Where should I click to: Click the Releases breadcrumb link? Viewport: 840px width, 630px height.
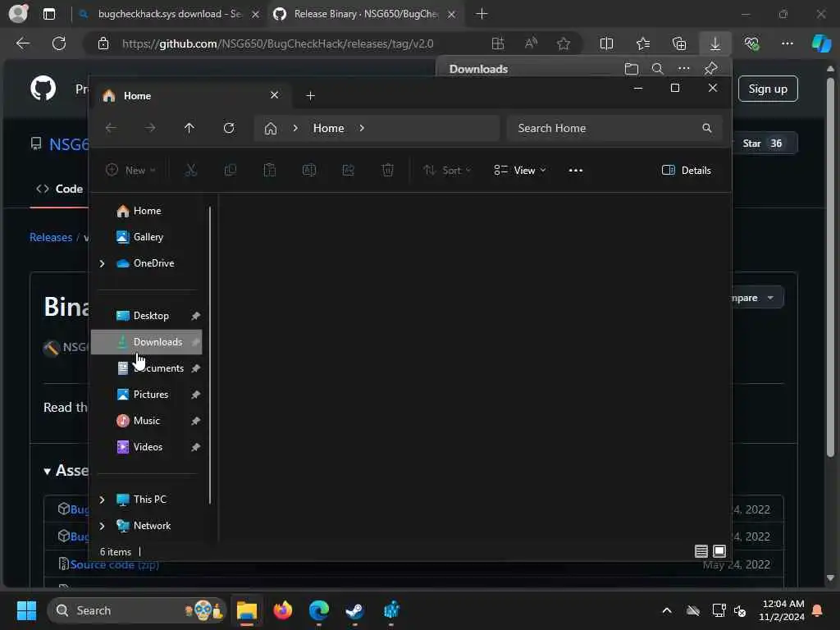[51, 237]
